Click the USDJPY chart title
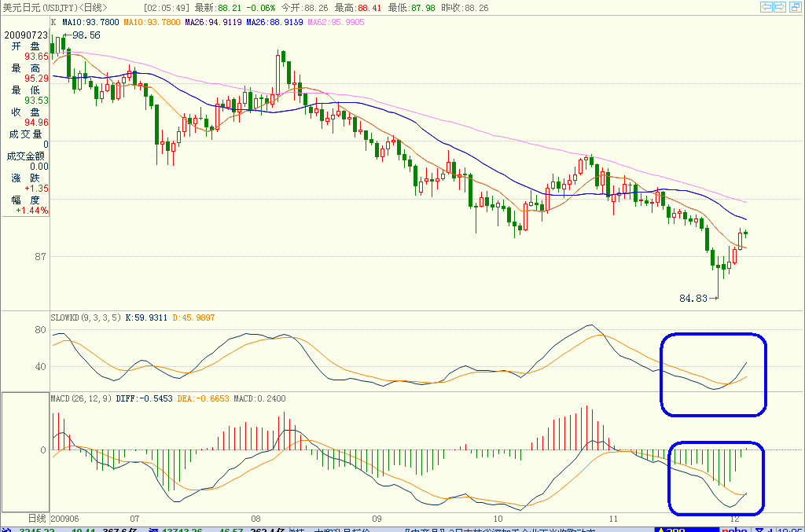Image resolution: width=805 pixels, height=532 pixels. (x=55, y=8)
